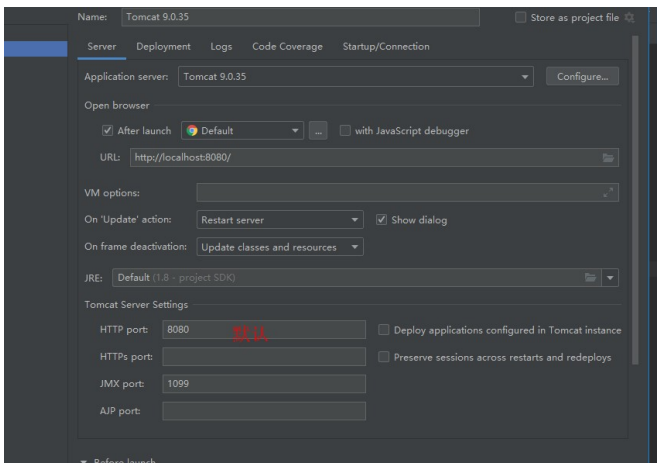
Task: Click the Tomcat Server Settings label
Action: (x=136, y=305)
